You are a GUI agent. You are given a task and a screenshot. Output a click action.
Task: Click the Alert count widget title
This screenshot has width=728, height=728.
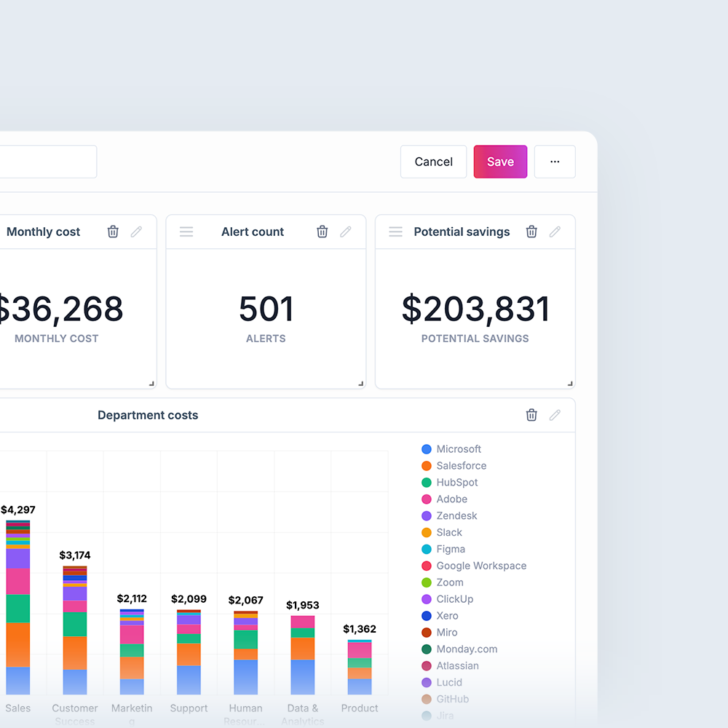[252, 232]
